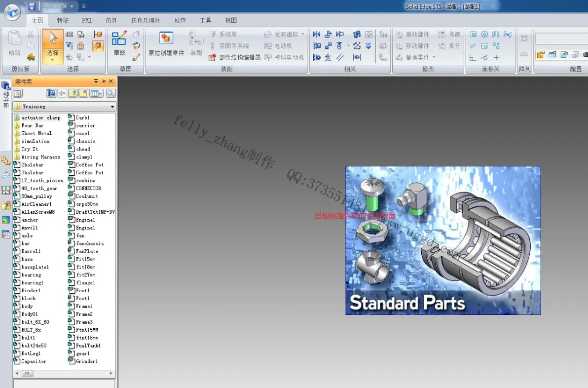Open the 仿真几何体 ribbon tab
588x388 pixels.
[x=146, y=20]
